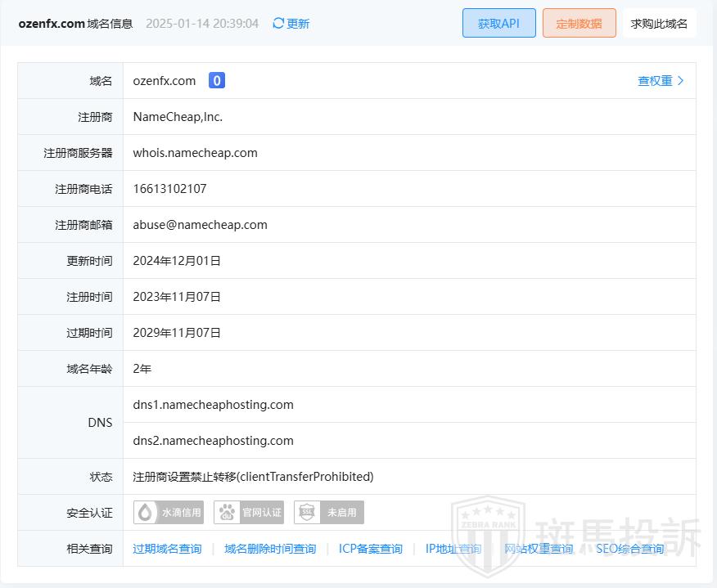Click the 定制数据 button
The width and height of the screenshot is (717, 588).
(579, 23)
